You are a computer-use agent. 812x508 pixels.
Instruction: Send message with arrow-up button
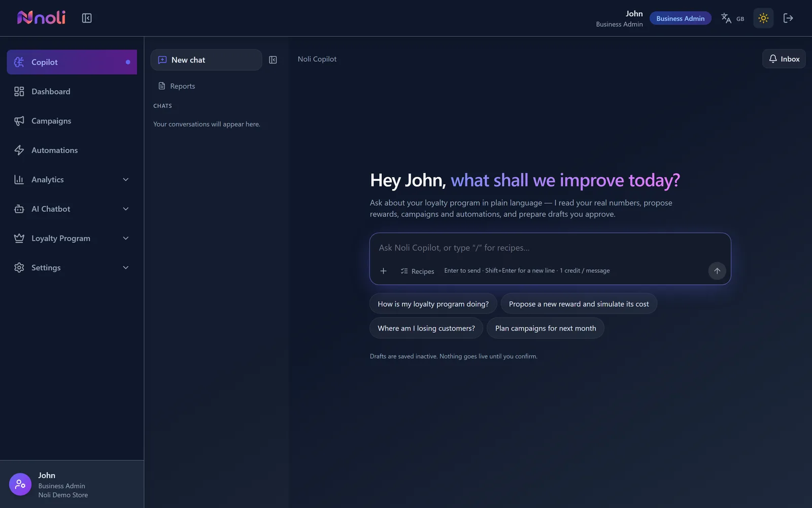point(717,271)
